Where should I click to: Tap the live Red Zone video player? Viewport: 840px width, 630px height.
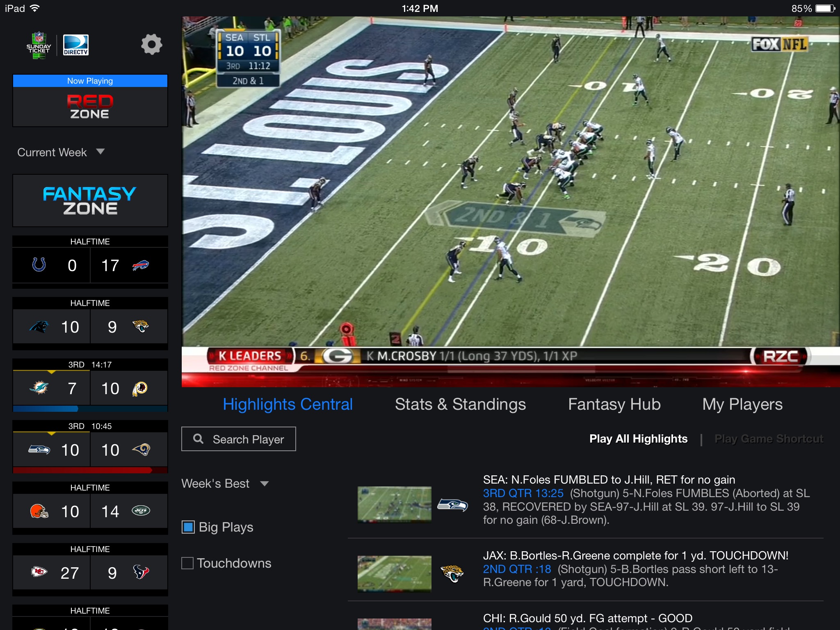click(x=511, y=201)
